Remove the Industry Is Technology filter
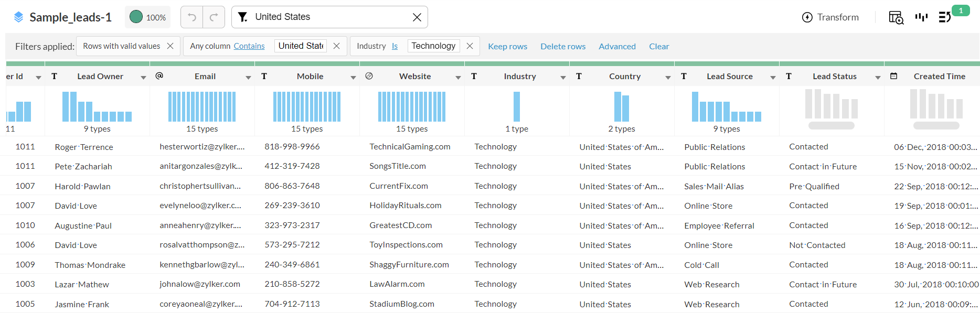 [470, 46]
